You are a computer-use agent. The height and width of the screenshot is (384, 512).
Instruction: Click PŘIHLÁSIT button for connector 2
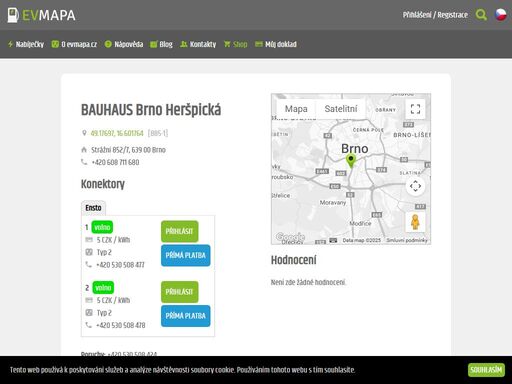coord(179,292)
